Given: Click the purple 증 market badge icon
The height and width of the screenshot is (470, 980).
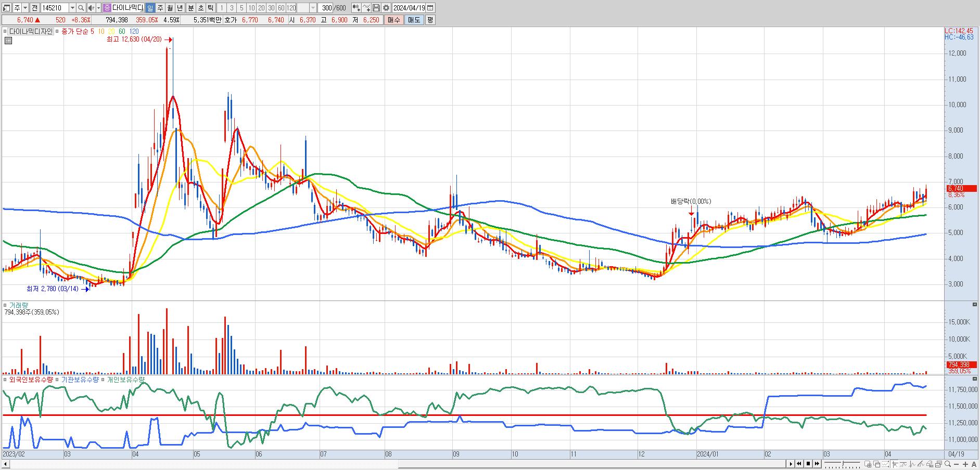Looking at the screenshot, I should tap(107, 8).
